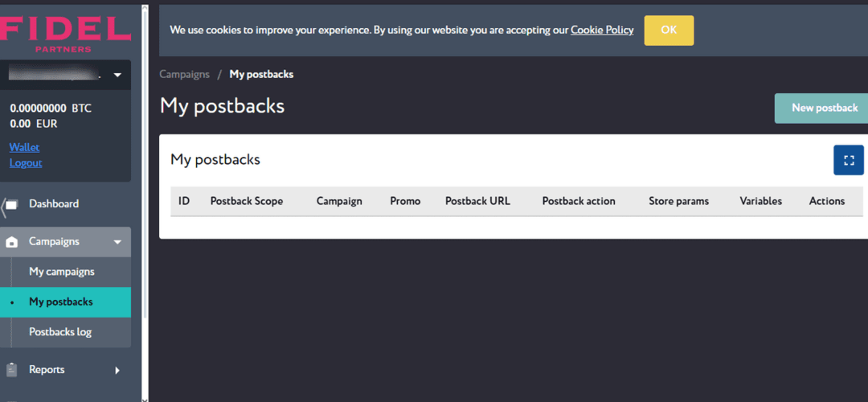Click the Postback Scope column header
Viewport: 868px width, 402px height.
[x=247, y=201]
